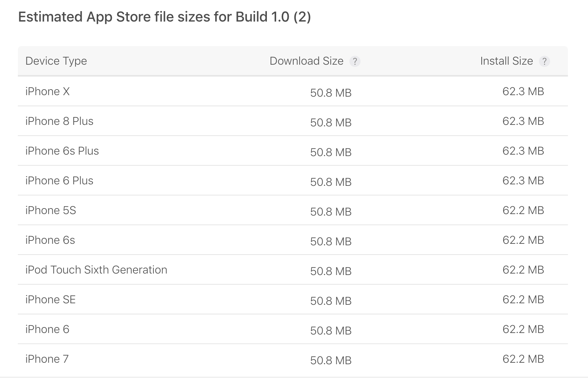
Task: Open the Download Size help tooltip icon
Action: click(x=356, y=62)
